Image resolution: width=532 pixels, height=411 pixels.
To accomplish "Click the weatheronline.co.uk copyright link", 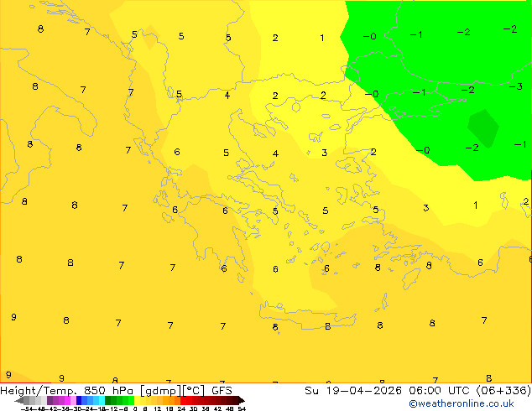I will pos(461,403).
